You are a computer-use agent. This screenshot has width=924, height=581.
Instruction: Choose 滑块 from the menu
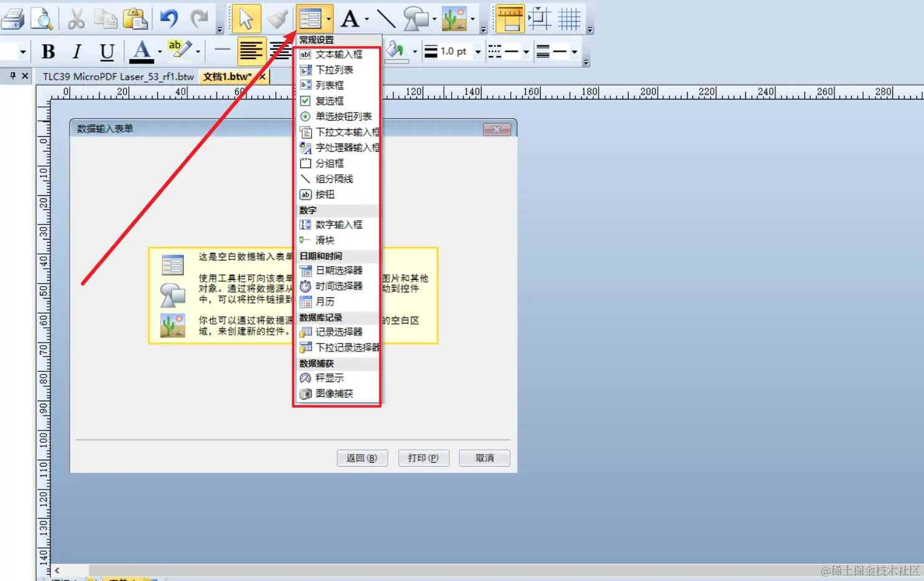(337, 240)
